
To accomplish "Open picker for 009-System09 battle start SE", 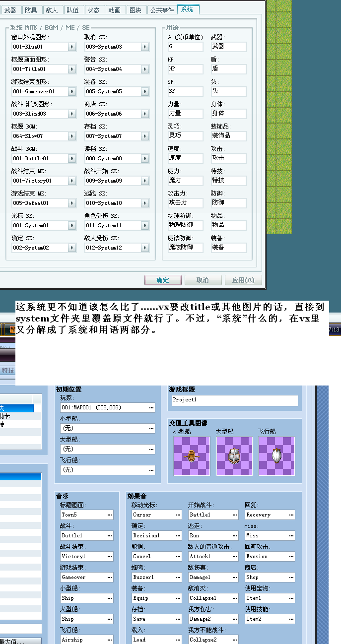I will pyautogui.click(x=145, y=181).
